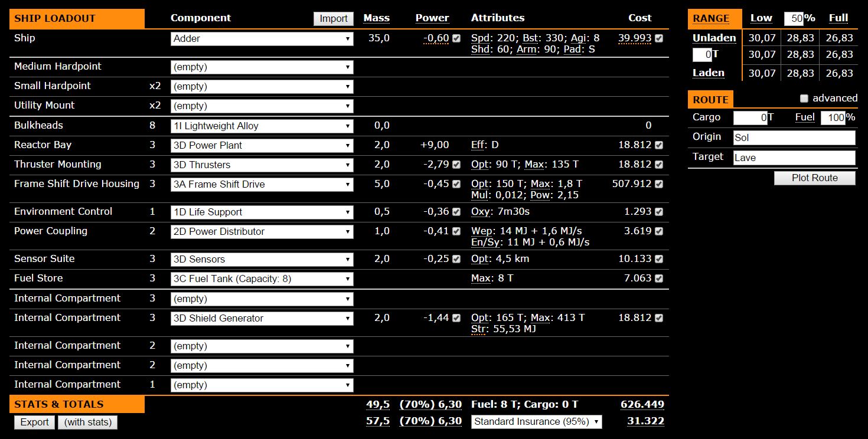Toggle the Power Distributor power checkbox
This screenshot has width=868, height=439.
(x=456, y=231)
